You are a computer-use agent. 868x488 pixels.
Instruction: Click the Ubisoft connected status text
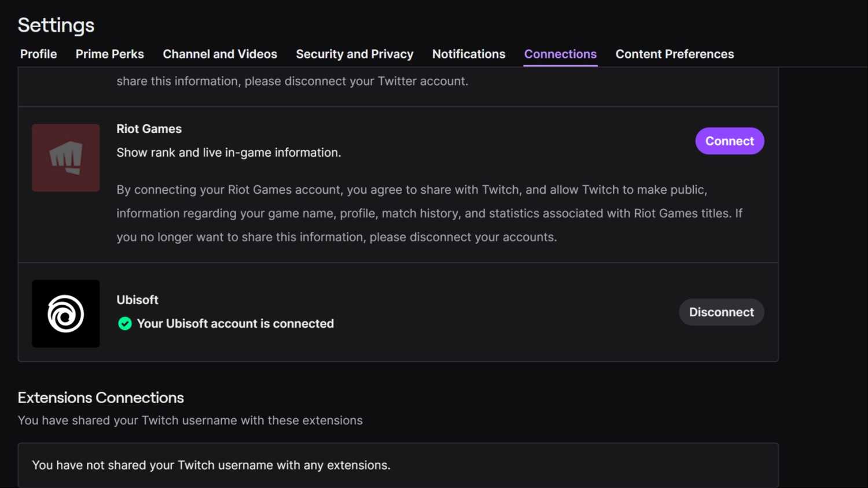pyautogui.click(x=236, y=324)
